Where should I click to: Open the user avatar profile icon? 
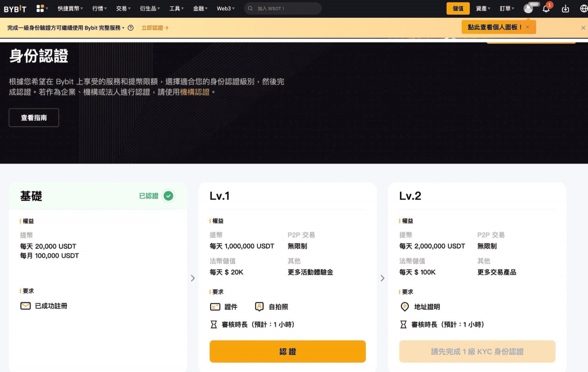528,8
